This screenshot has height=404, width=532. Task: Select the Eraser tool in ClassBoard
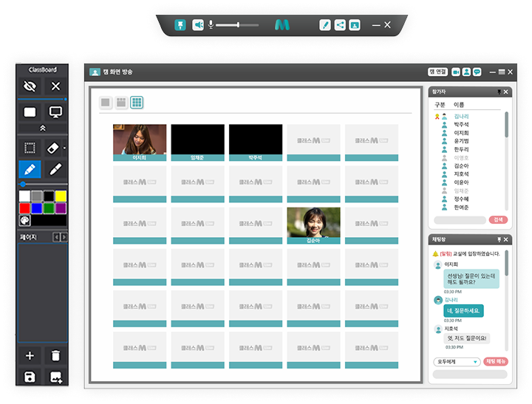click(54, 148)
